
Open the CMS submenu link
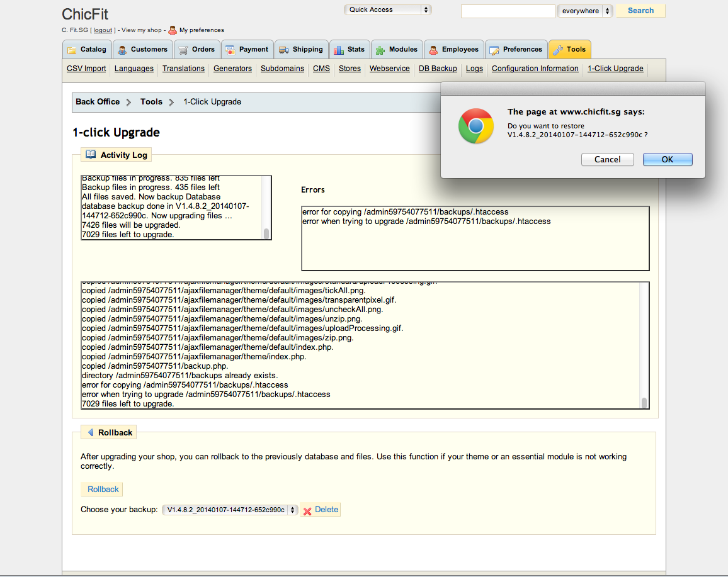click(321, 69)
